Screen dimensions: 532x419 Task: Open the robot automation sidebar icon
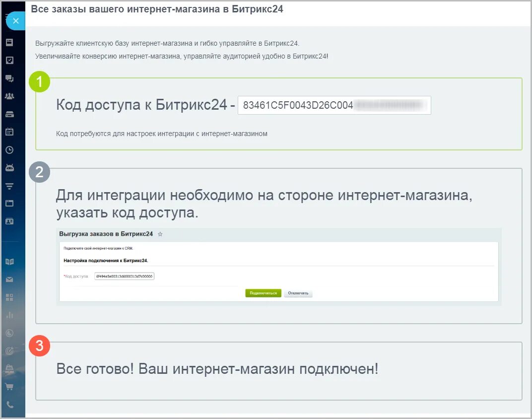[9, 168]
